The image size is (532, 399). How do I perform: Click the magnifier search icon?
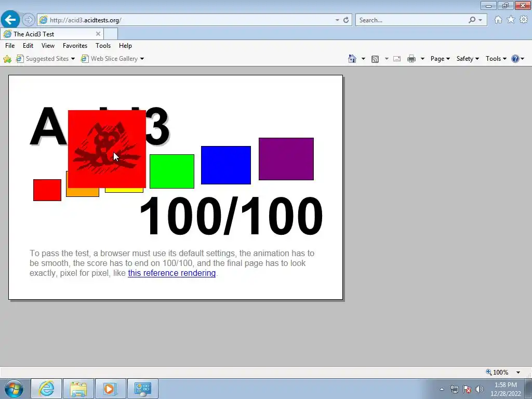[472, 20]
